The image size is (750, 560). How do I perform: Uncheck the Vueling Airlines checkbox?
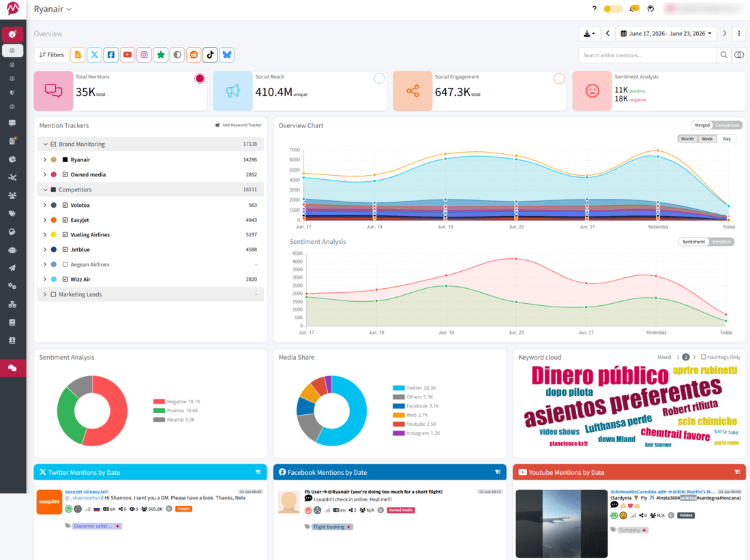[x=65, y=234]
